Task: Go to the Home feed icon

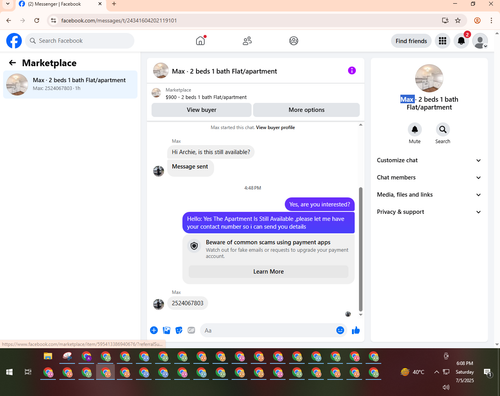Action: (200, 41)
